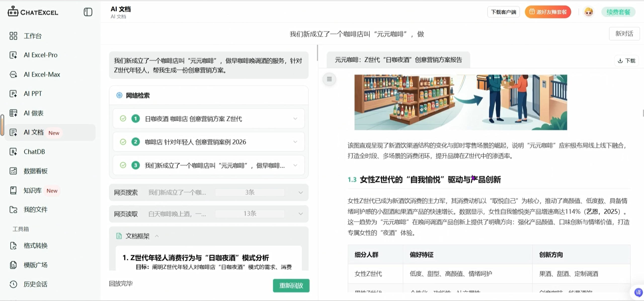Open the user avatar menu
This screenshot has width=644, height=301.
(588, 12)
